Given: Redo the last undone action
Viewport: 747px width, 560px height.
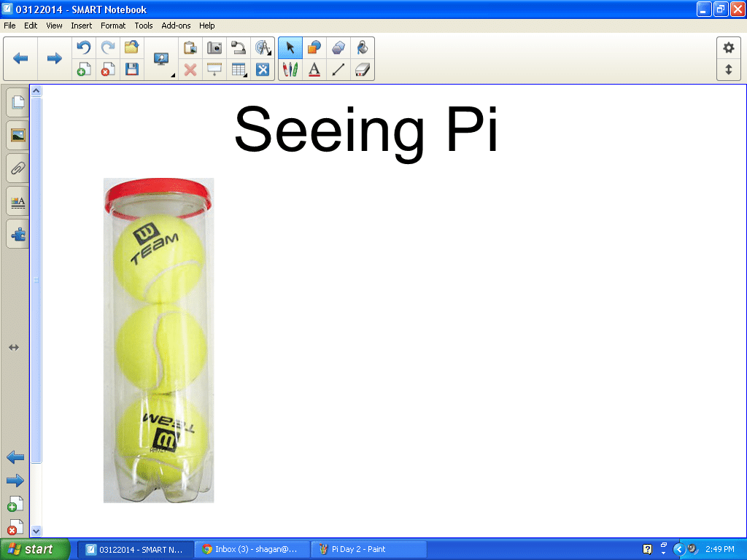Looking at the screenshot, I should coord(108,47).
